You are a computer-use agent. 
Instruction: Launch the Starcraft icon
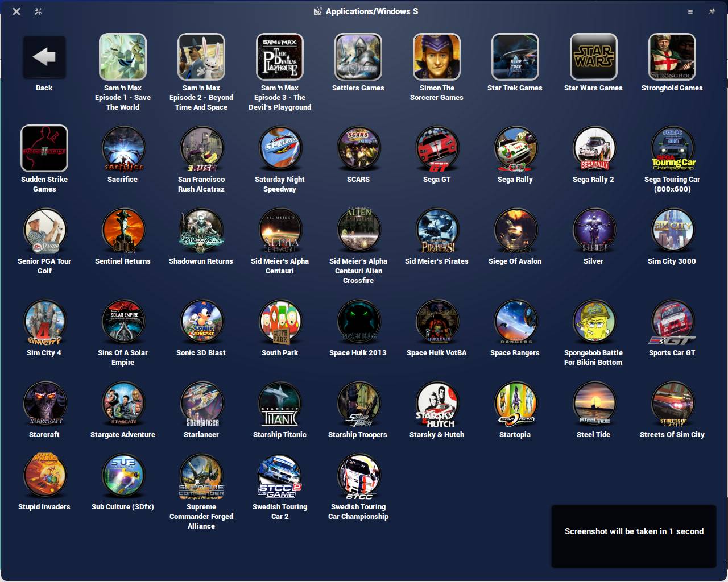point(44,404)
